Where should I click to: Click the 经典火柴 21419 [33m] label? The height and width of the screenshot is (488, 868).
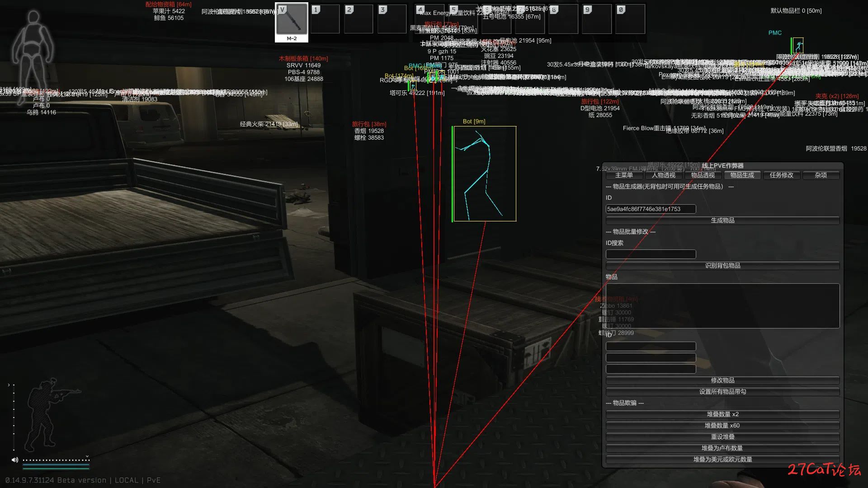coord(269,124)
